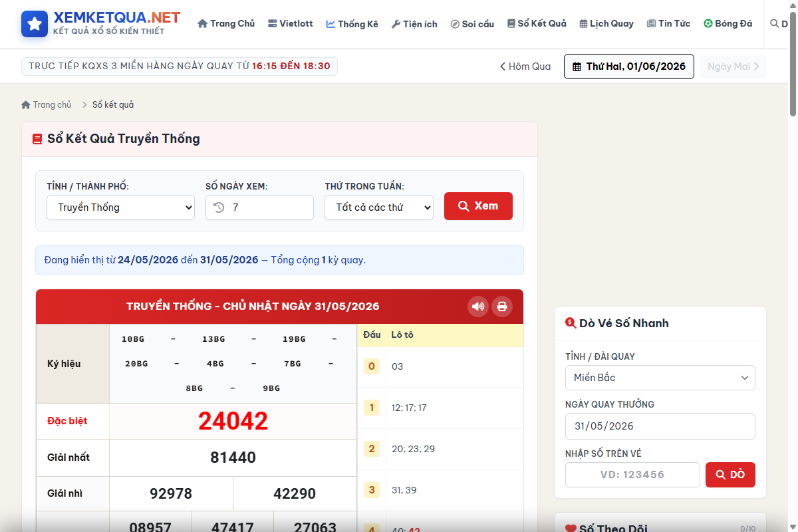Click the Dò Vé Số Nhanh search icon
798x532 pixels.
571,323
